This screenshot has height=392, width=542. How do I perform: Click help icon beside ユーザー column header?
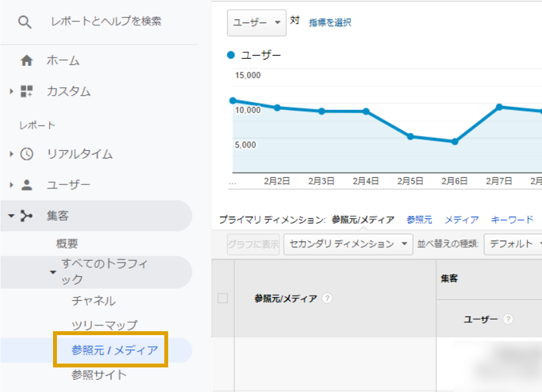point(508,320)
